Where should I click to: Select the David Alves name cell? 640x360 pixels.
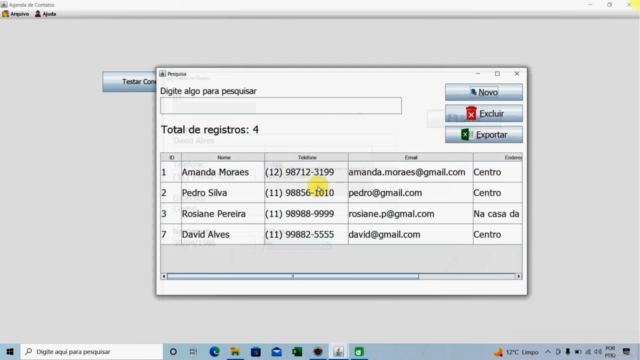[x=223, y=234]
